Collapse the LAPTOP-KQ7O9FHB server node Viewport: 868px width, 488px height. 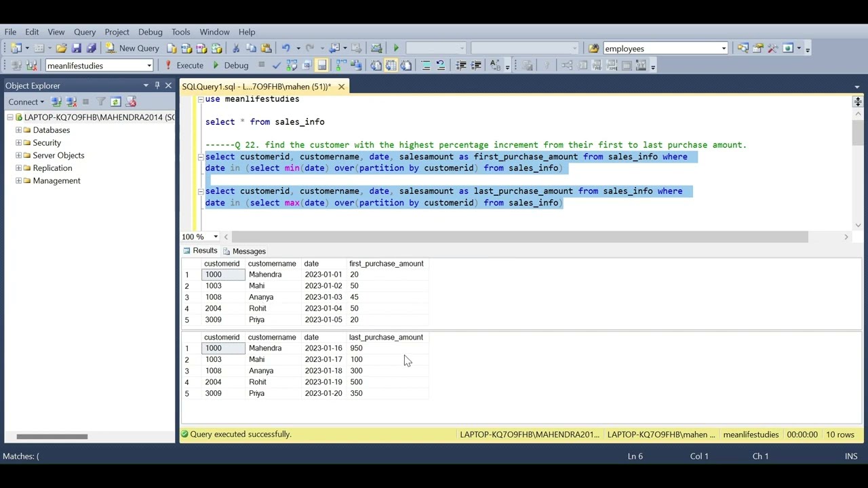[x=9, y=117]
